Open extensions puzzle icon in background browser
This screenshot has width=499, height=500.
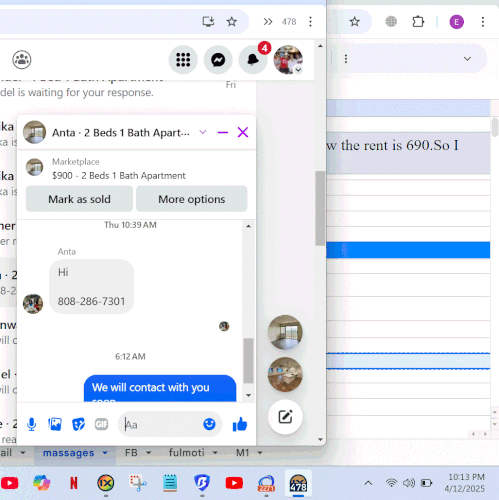tap(418, 22)
